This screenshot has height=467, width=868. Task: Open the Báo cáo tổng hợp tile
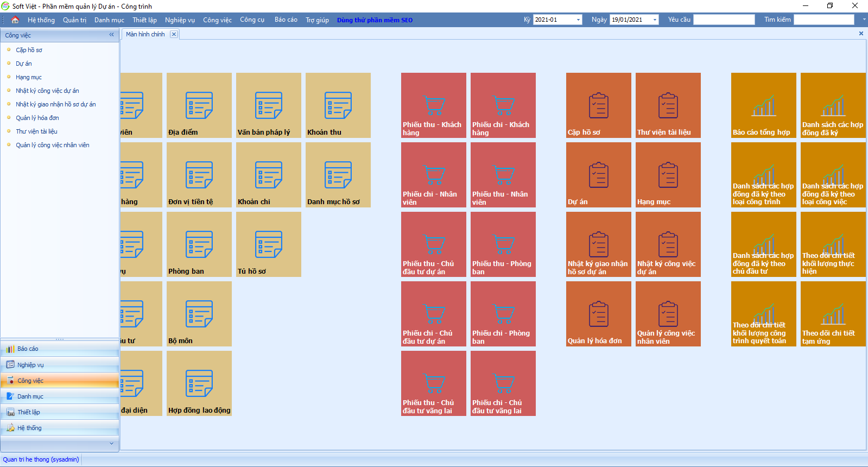coord(764,105)
